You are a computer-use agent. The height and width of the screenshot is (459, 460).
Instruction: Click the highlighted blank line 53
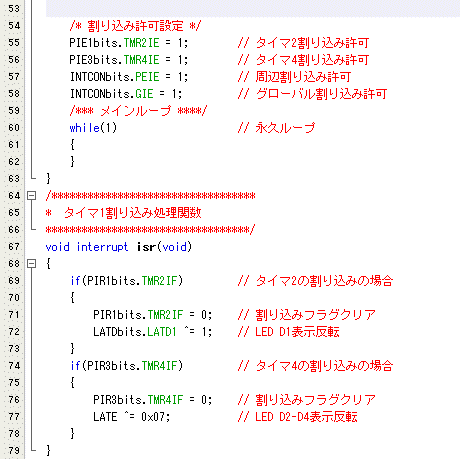(253, 8)
